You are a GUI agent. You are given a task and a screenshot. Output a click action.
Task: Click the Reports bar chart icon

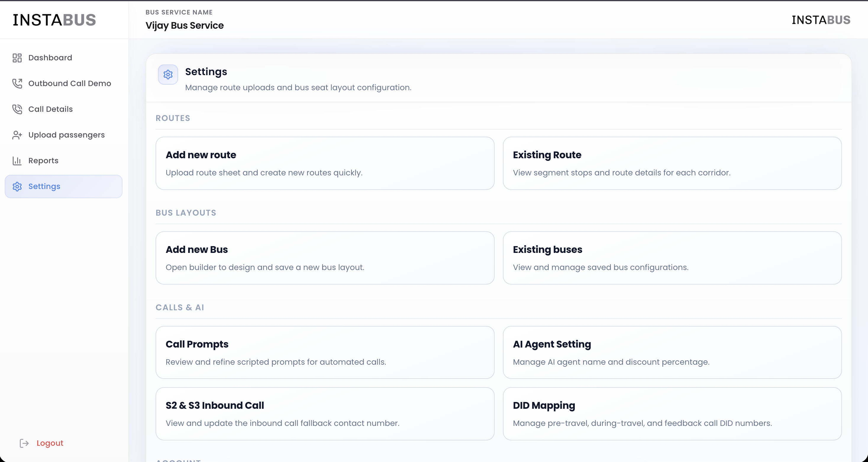pos(17,161)
